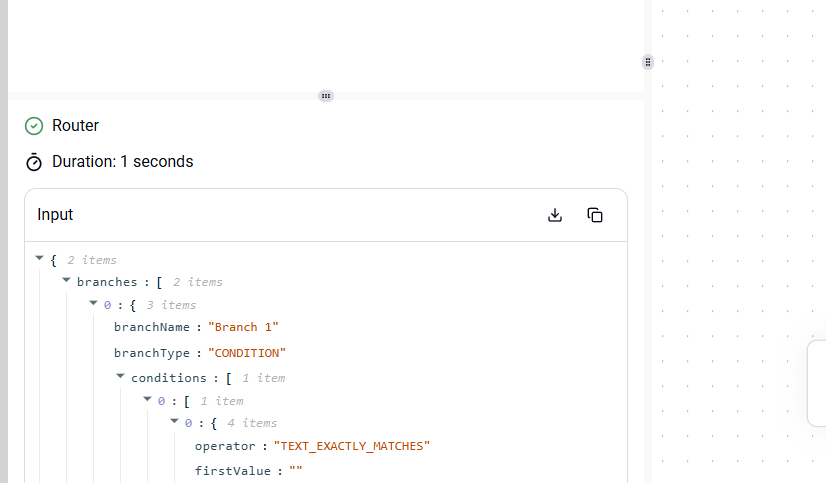Click the Duration stopwatch icon

point(34,162)
